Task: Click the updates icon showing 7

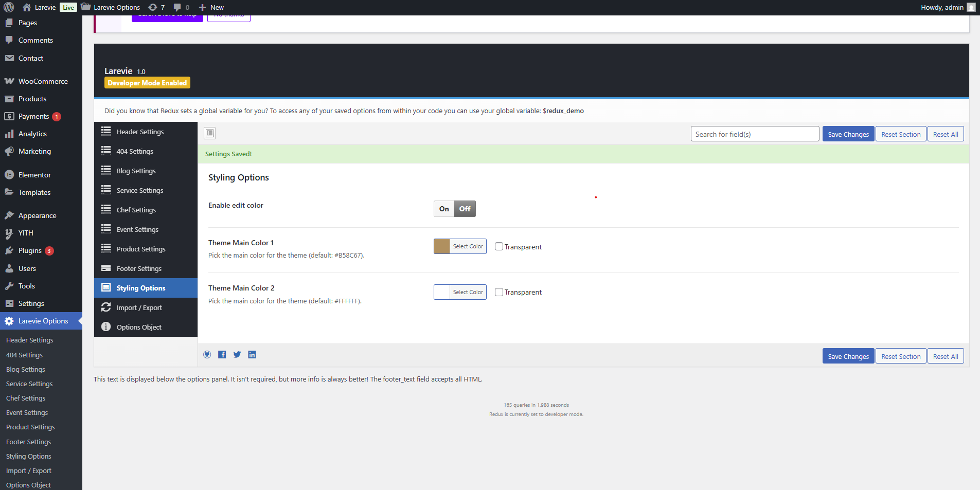Action: coord(153,7)
